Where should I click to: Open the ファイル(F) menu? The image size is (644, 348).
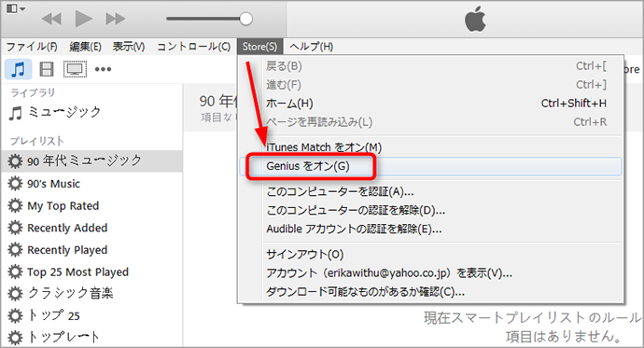(32, 47)
